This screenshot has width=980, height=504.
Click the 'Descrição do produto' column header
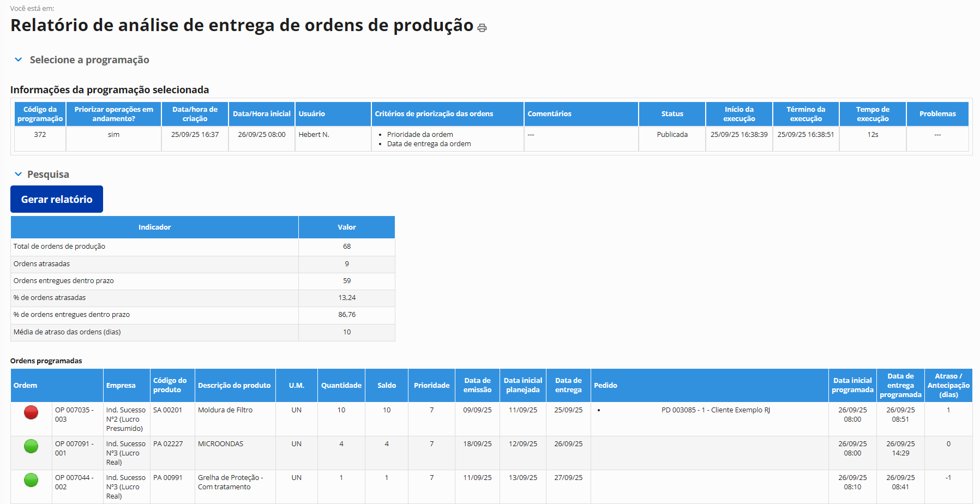point(234,386)
